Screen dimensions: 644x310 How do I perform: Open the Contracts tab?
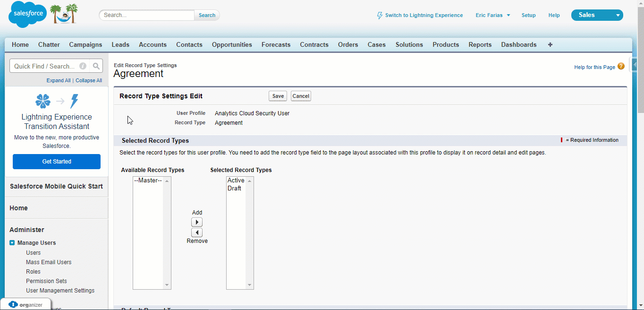click(314, 44)
